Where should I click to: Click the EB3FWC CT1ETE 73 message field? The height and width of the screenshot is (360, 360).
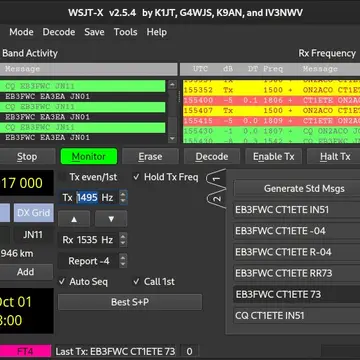(x=297, y=294)
